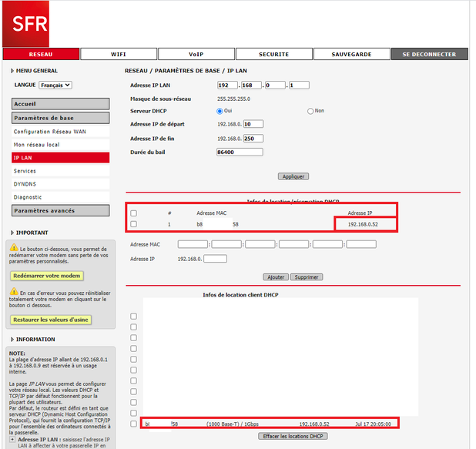Click the warning icon above Restaurer les valeurs d'usine
Screen dimensions: 476x449
(x=12, y=292)
